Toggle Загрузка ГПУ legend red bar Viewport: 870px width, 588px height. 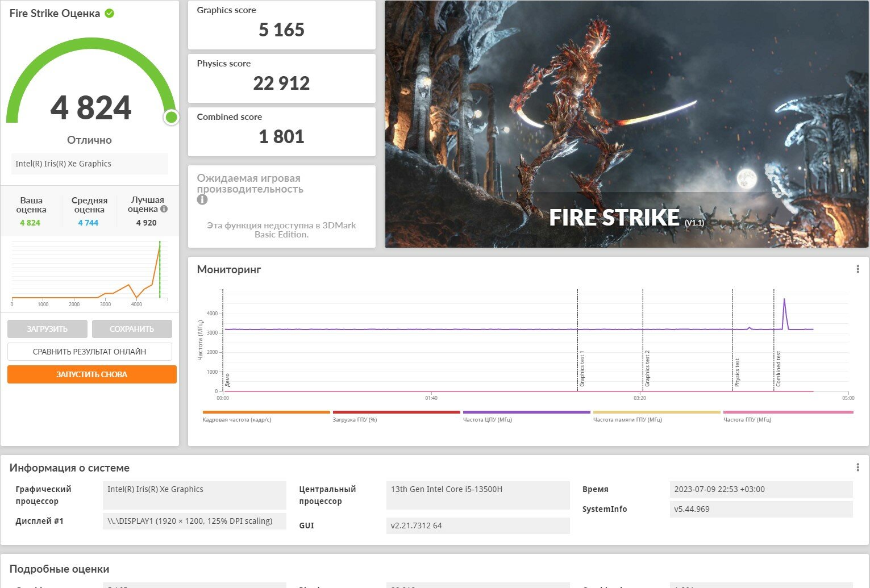click(x=396, y=412)
